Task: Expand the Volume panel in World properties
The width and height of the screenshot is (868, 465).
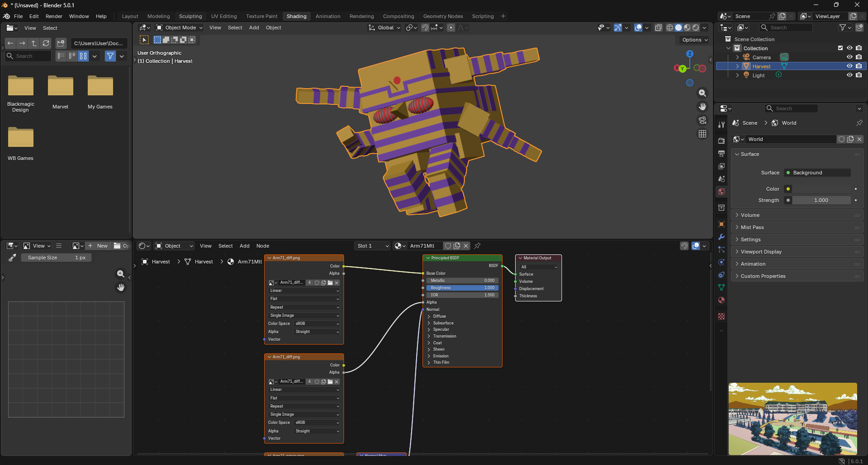Action: [797, 215]
